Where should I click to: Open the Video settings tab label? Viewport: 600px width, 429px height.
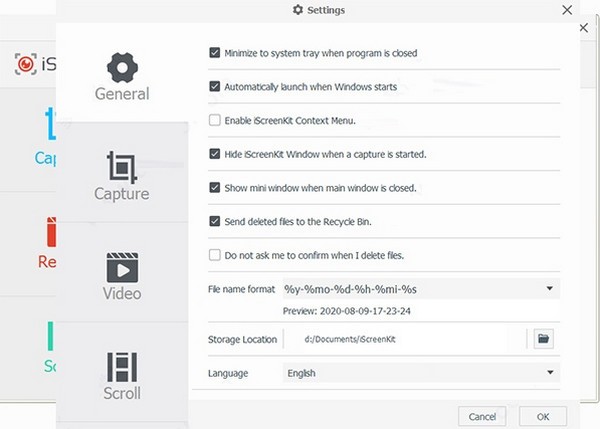(x=122, y=294)
